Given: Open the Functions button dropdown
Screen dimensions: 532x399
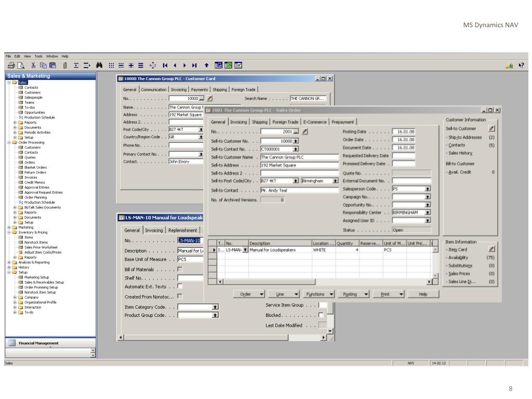Looking at the screenshot, I should click(x=331, y=294).
